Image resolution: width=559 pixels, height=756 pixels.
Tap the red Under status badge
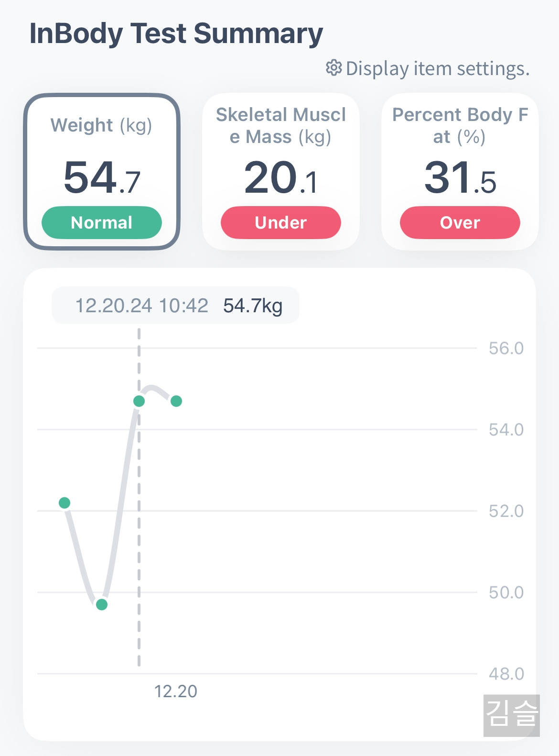click(x=280, y=222)
